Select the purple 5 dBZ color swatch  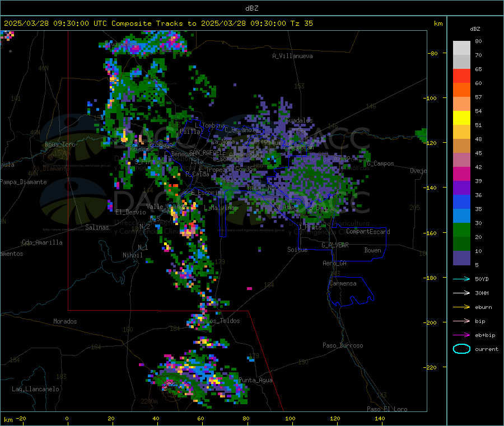click(461, 258)
